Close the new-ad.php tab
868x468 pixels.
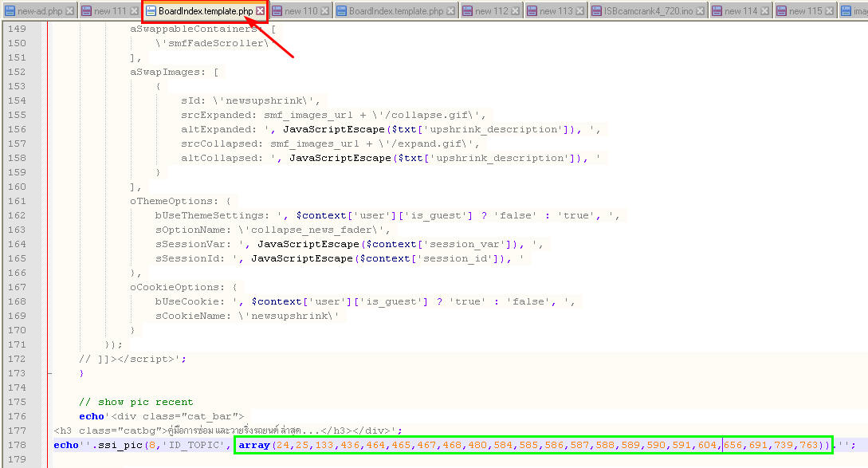point(70,11)
